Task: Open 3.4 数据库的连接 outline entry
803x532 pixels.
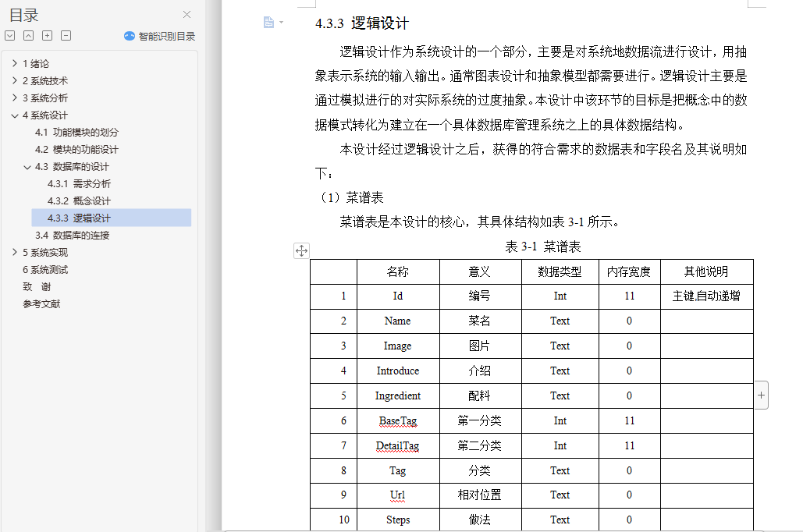Action: pos(73,235)
